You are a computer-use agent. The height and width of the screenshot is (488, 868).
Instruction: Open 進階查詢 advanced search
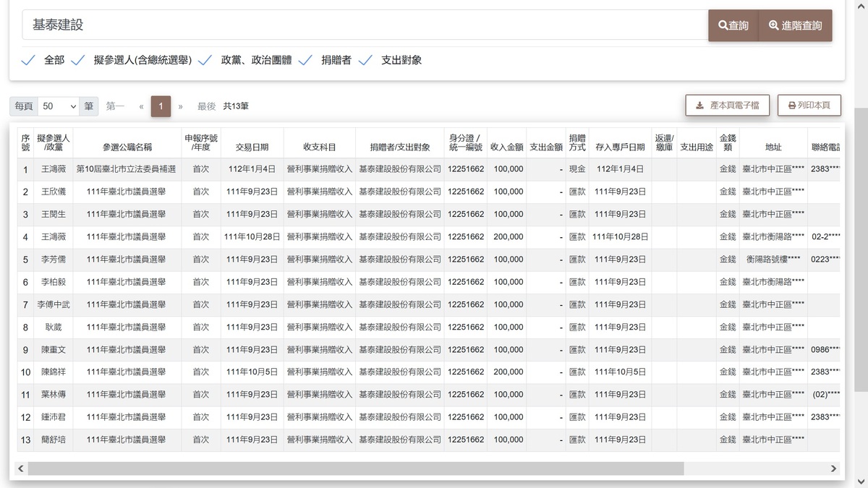(796, 25)
